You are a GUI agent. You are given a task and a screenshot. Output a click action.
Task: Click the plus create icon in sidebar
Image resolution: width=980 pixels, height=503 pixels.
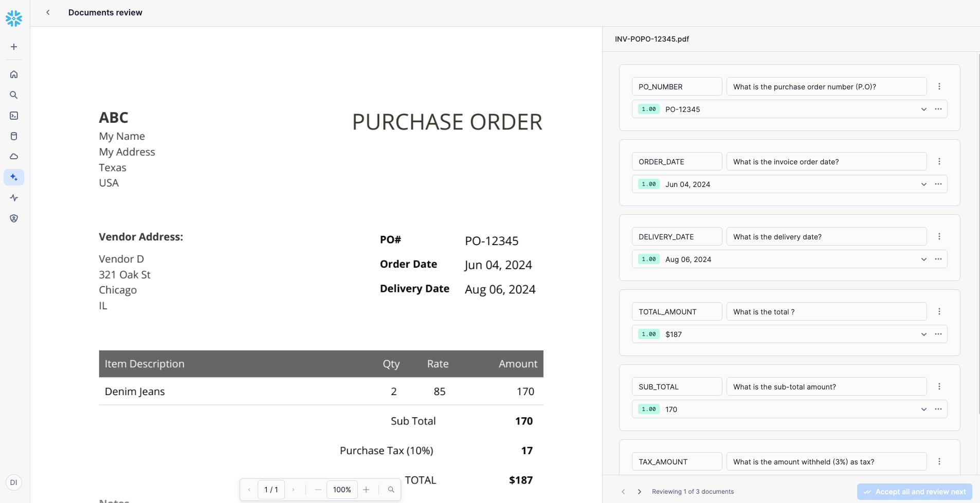(x=14, y=47)
